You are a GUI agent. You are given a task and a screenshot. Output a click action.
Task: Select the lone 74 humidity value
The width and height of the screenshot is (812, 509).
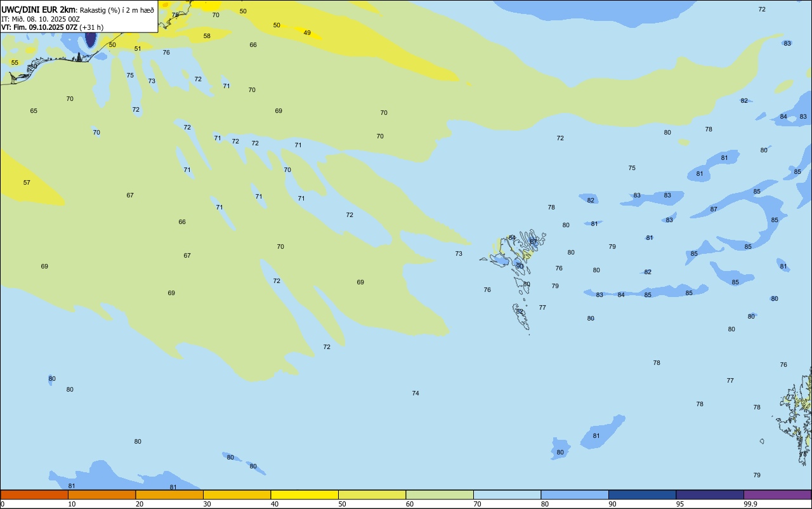[416, 393]
